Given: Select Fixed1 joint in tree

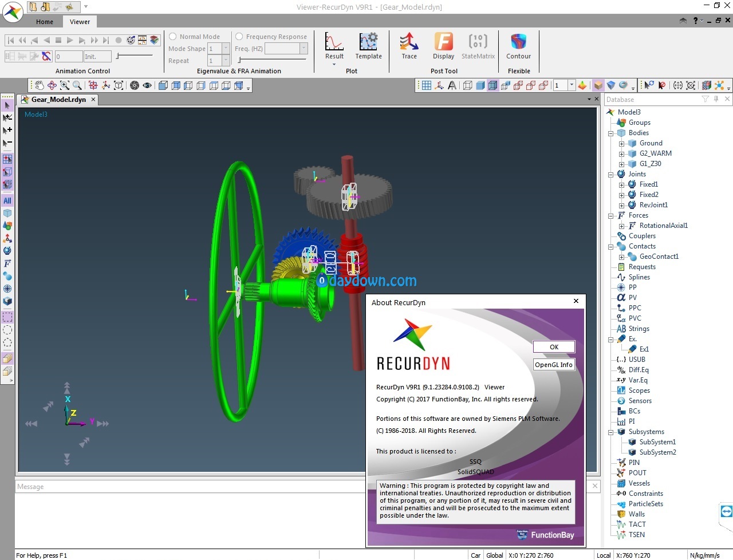Looking at the screenshot, I should coord(649,184).
